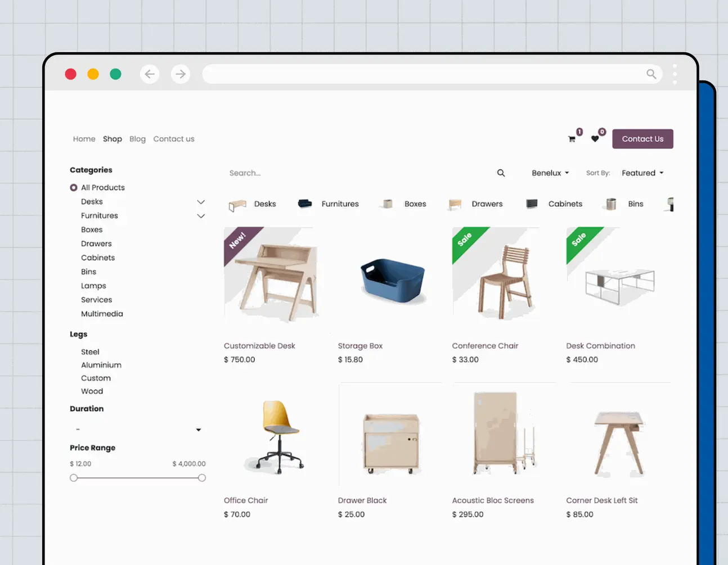
Task: Filter by Wood legs
Action: coord(92,391)
